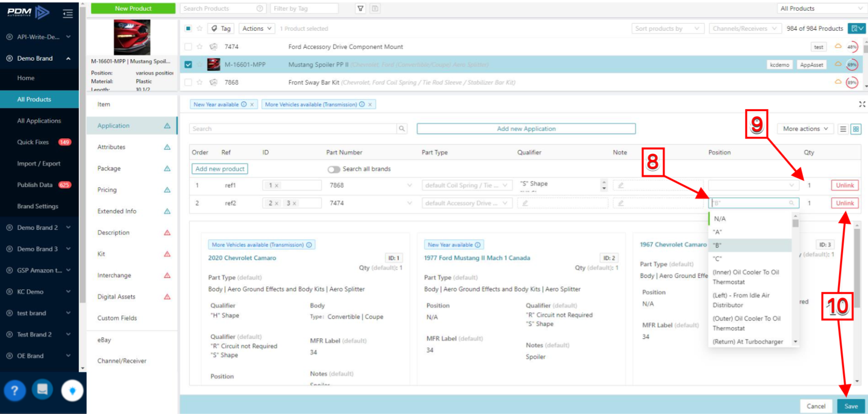Click the search magnifier in Application search
868x414 pixels.
402,129
